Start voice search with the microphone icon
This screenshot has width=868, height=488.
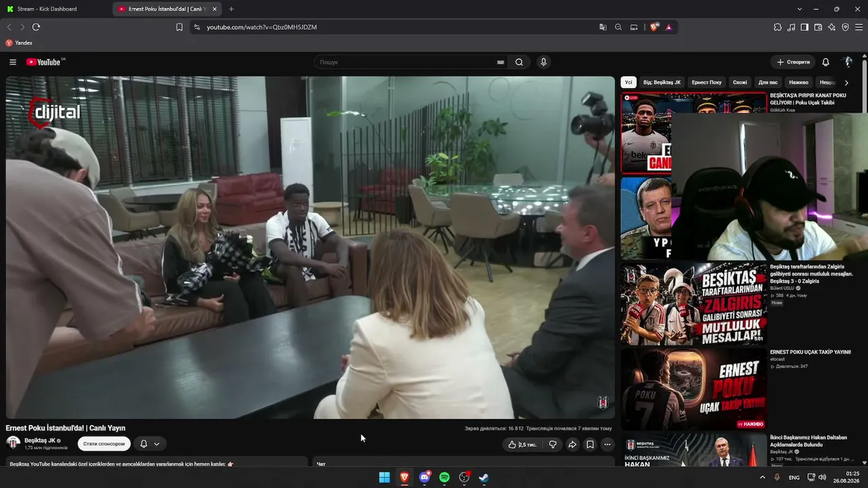(543, 62)
